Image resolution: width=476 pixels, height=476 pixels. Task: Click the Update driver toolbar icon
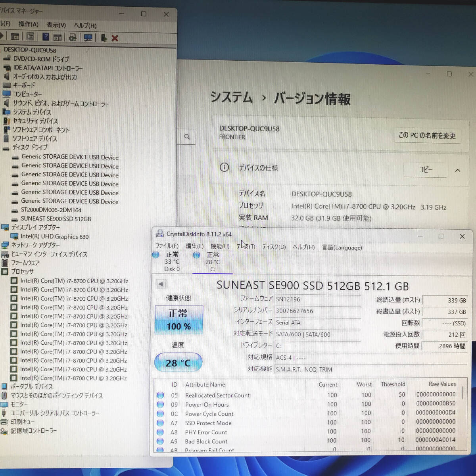click(73, 37)
